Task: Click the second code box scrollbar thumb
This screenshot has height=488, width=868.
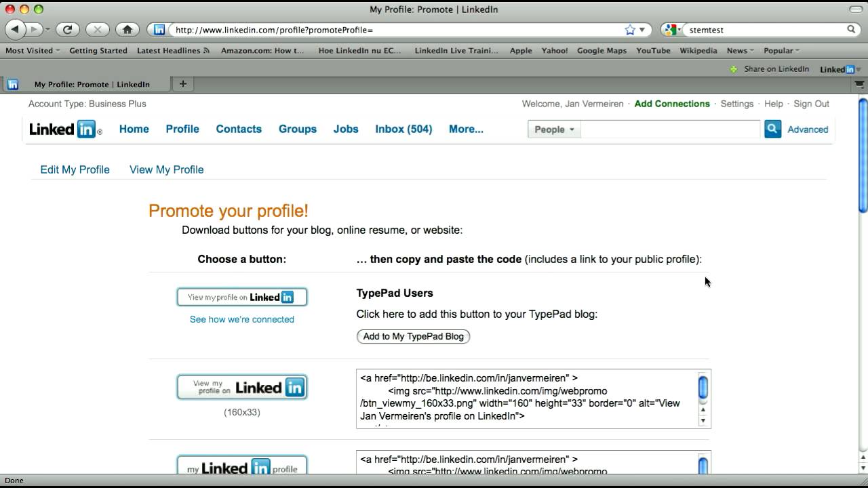Action: tap(703, 466)
